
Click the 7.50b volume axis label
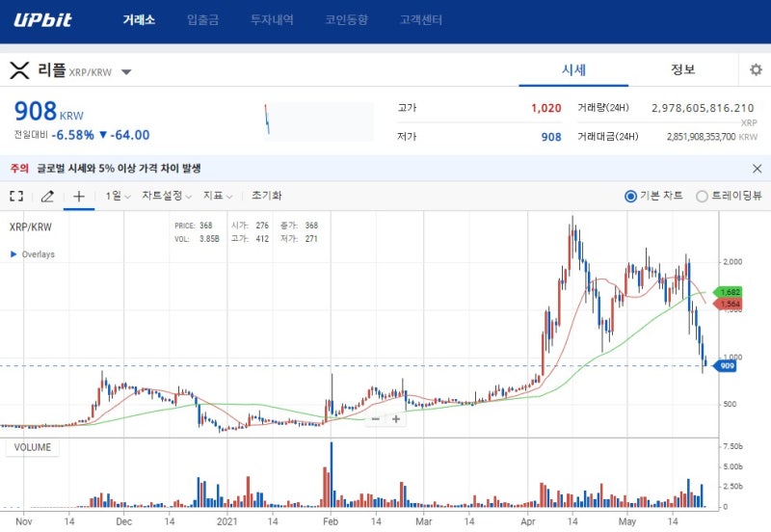[x=732, y=446]
